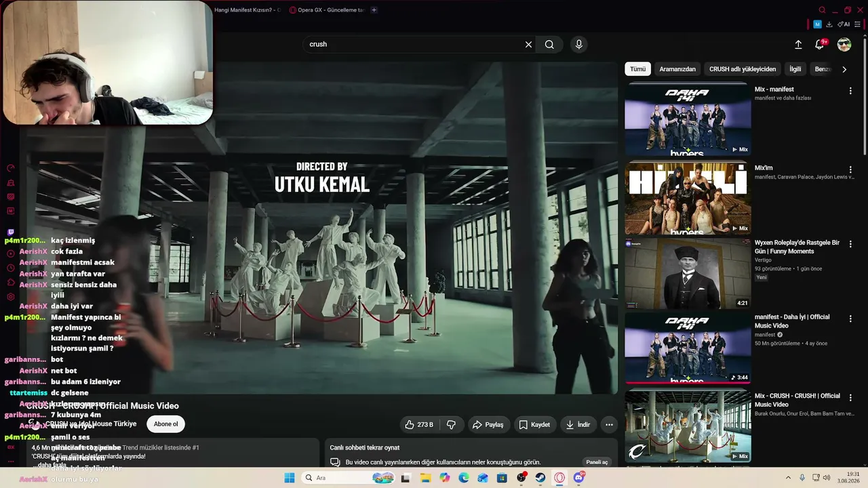Select the Tümü filter chip

[x=638, y=69]
